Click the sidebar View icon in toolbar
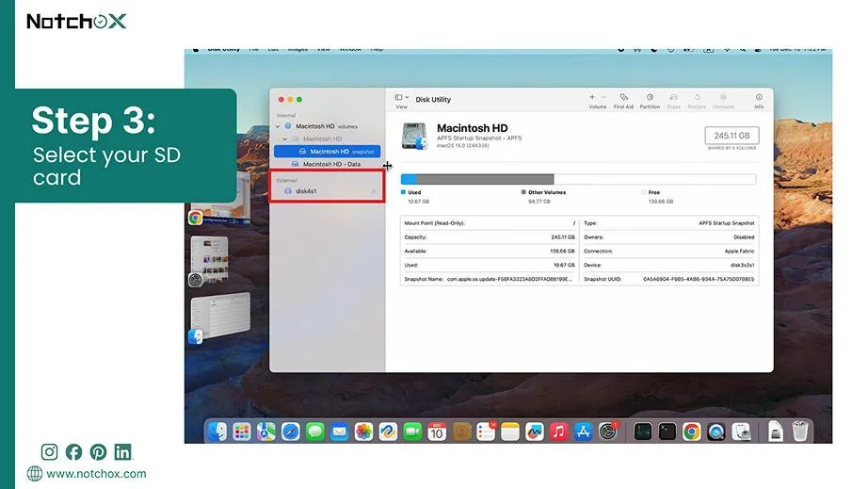Viewport: 868px width, 489px height. pyautogui.click(x=398, y=97)
